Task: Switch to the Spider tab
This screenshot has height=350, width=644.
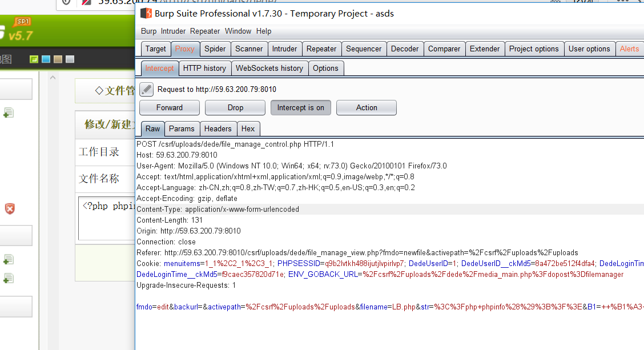Action: (215, 49)
